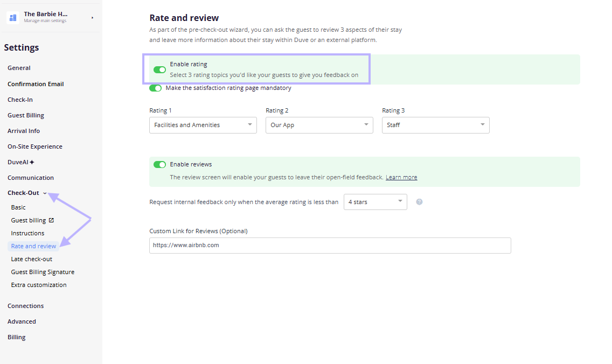Click the help question mark icon
This screenshot has height=364, width=612.
click(x=419, y=202)
